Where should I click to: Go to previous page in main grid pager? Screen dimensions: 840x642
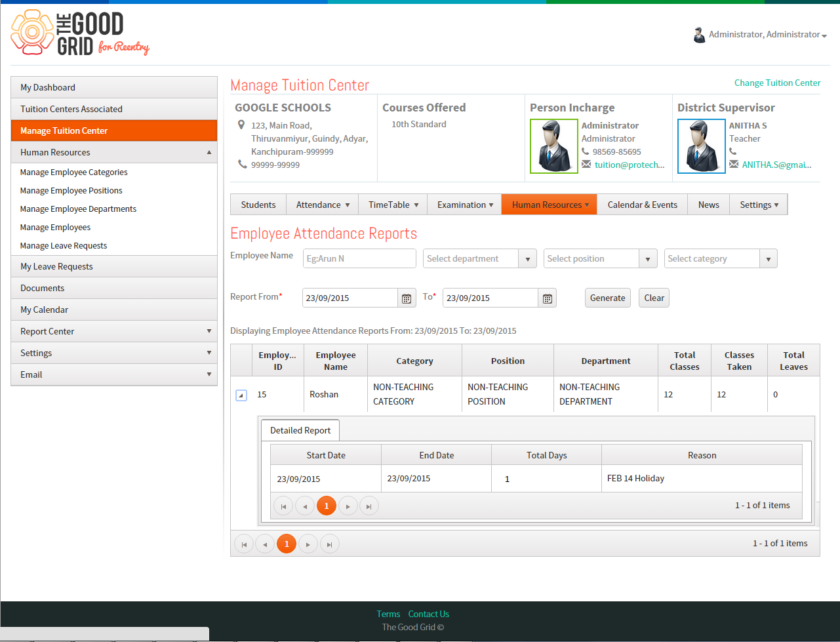265,544
